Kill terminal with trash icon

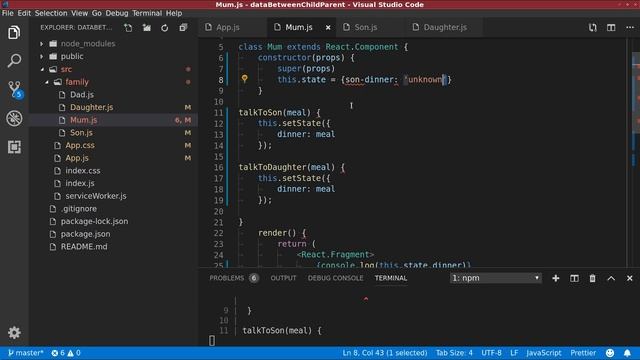tap(593, 278)
